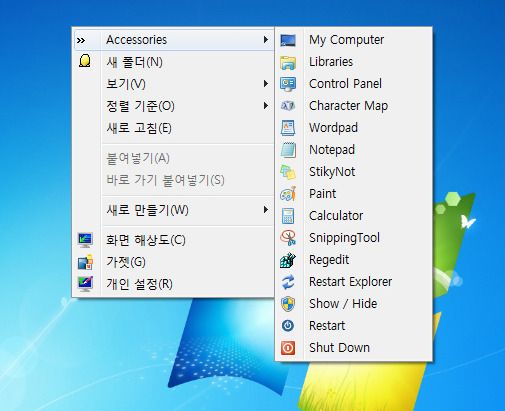This screenshot has width=505, height=411.
Task: Launch Notepad from the submenu
Action: tap(354, 150)
